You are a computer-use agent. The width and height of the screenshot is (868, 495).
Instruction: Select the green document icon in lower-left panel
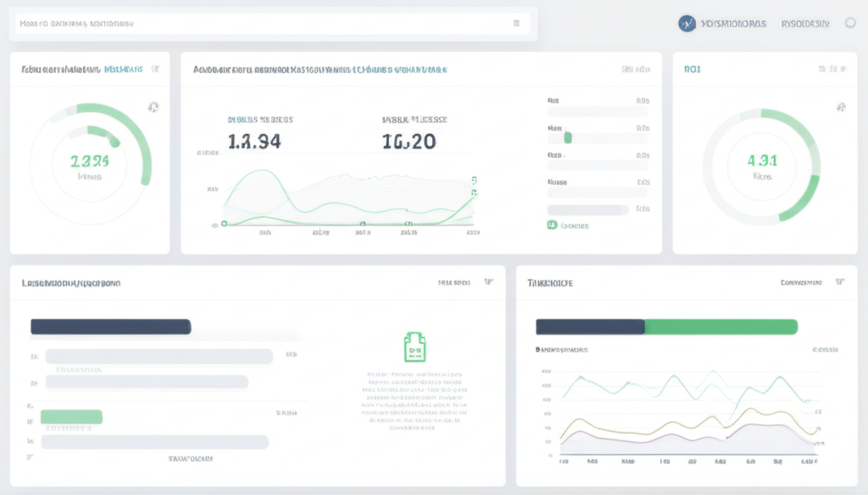tap(414, 345)
